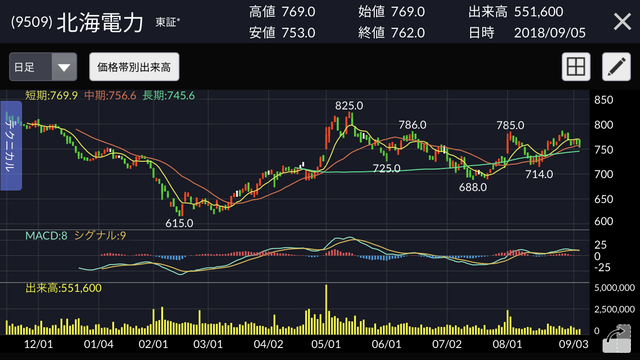Click the MACD:8 indicator label

(x=46, y=236)
